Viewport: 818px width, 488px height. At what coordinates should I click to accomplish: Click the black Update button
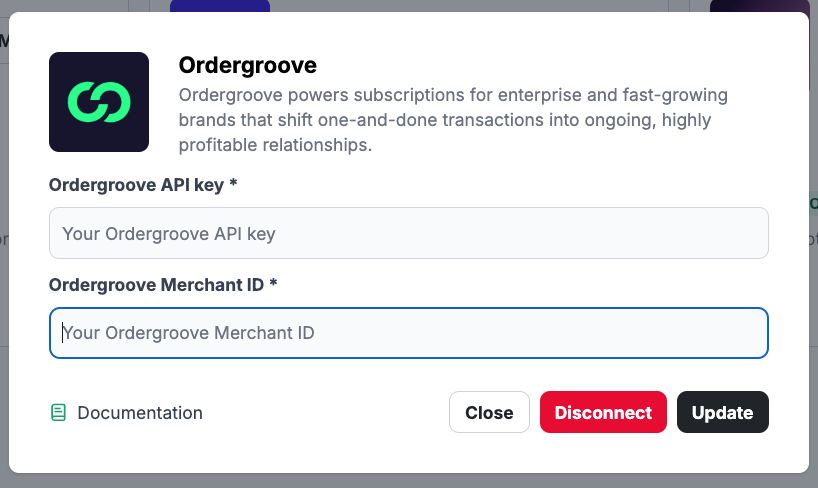coord(722,412)
